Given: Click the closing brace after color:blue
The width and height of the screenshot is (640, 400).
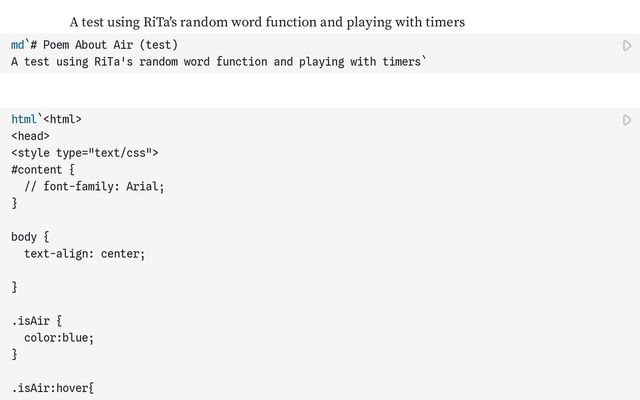Looking at the screenshot, I should point(14,354).
